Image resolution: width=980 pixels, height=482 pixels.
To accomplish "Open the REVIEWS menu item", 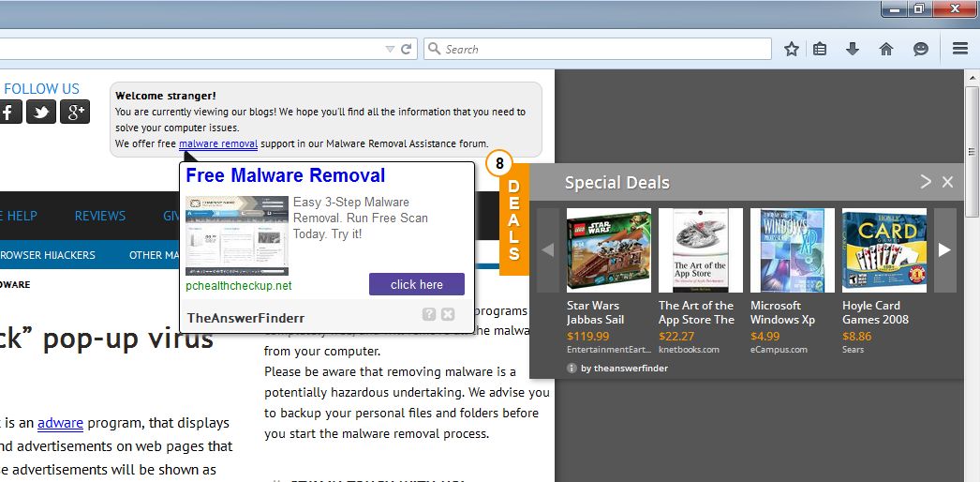I will click(x=100, y=216).
